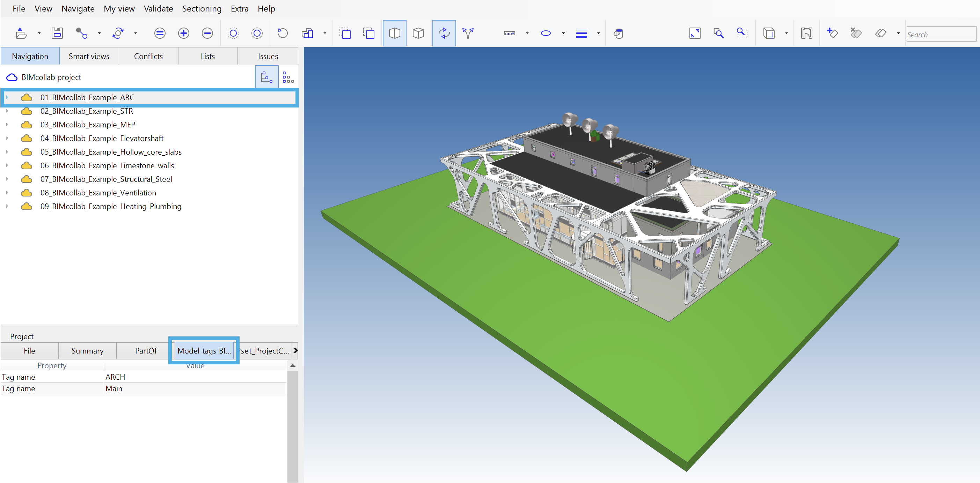Open dropdown arrow beside ruler measure icon

tap(527, 34)
